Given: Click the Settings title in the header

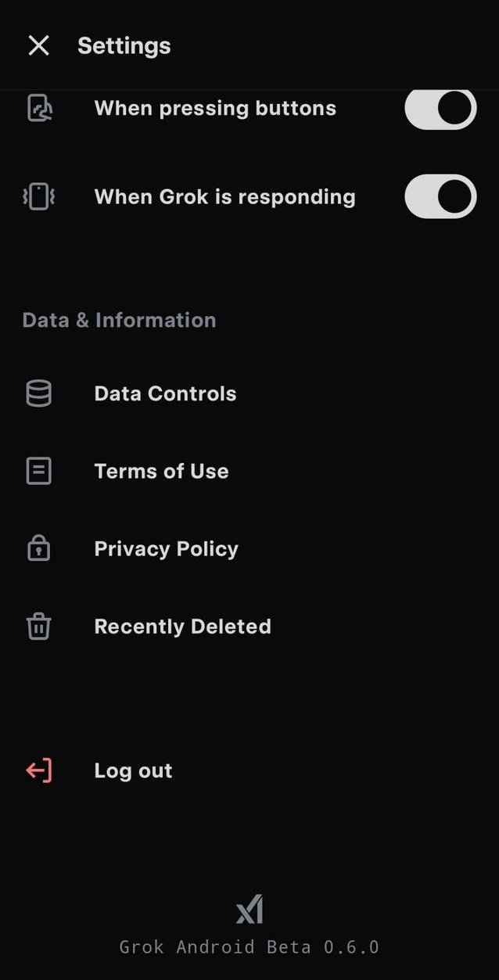Looking at the screenshot, I should [x=124, y=45].
